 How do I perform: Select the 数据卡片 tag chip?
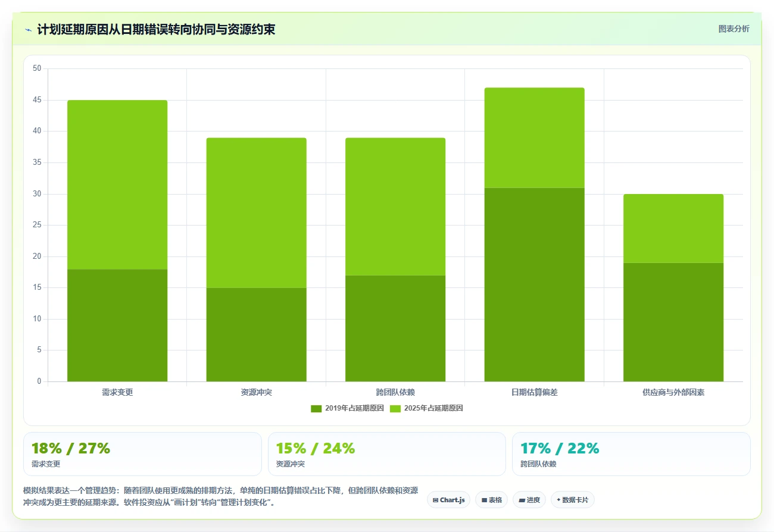572,500
